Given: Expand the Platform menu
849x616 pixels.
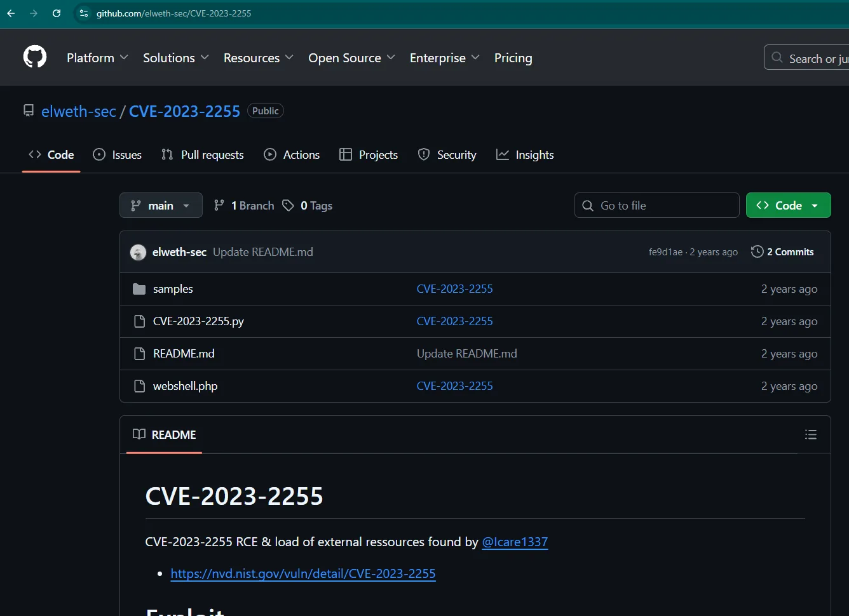Looking at the screenshot, I should tap(97, 58).
